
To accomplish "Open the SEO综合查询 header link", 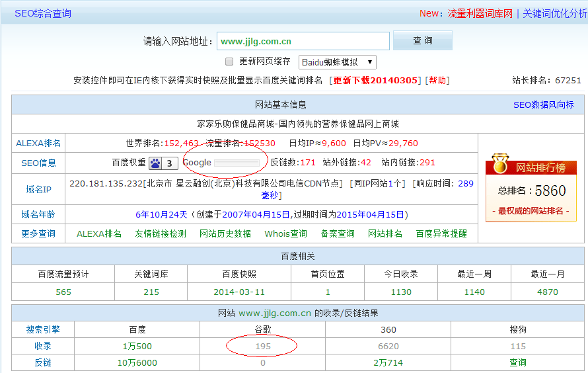I will point(43,13).
